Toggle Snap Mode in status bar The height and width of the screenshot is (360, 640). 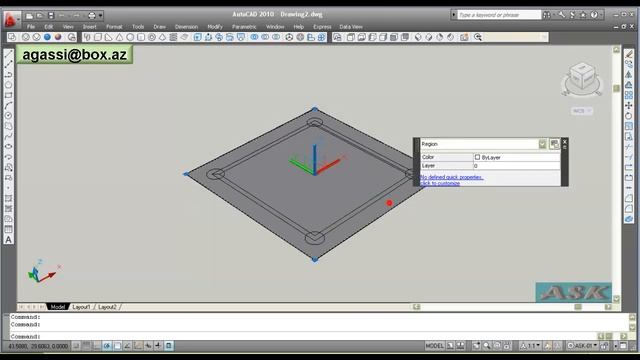[76, 346]
